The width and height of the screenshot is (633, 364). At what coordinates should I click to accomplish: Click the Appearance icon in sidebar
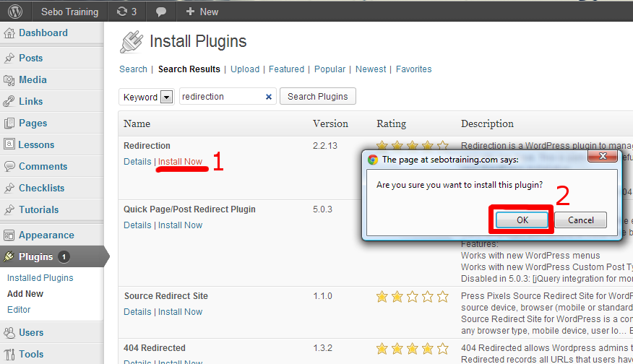pyautogui.click(x=9, y=235)
